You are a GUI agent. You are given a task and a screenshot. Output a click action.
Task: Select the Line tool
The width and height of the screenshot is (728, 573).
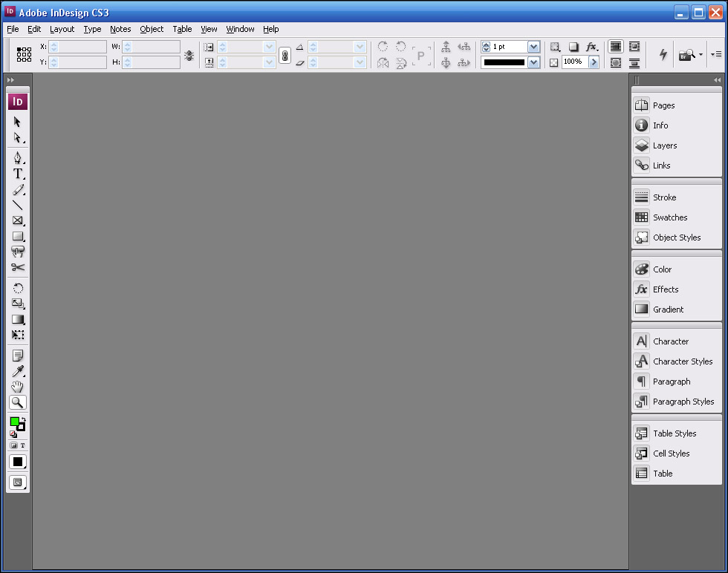(x=18, y=205)
